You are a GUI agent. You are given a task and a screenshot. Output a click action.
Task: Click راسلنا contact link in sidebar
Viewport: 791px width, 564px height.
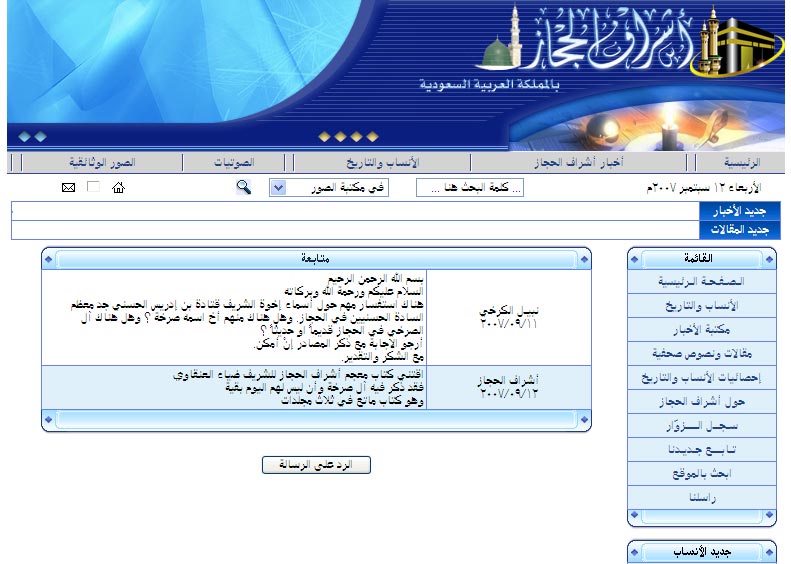702,497
